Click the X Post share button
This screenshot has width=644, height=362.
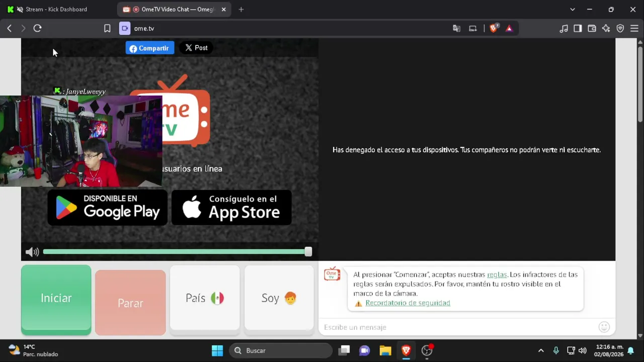click(196, 48)
